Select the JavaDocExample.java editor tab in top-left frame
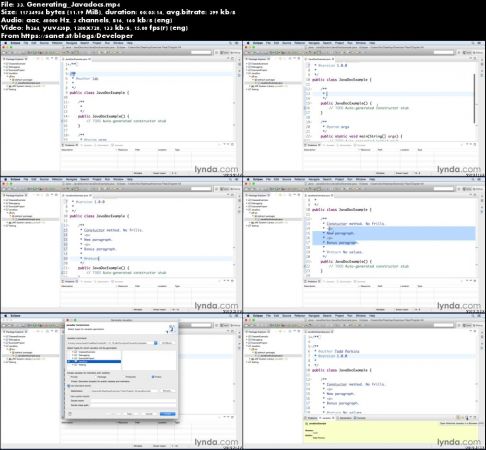 tap(77, 59)
